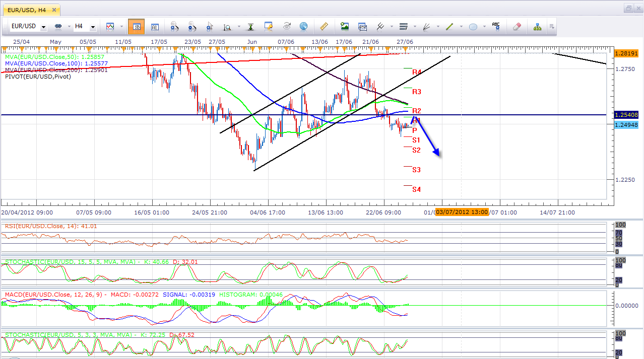The width and height of the screenshot is (644, 359).
Task: Open the toolbar overflow options arrow
Action: pos(552,26)
